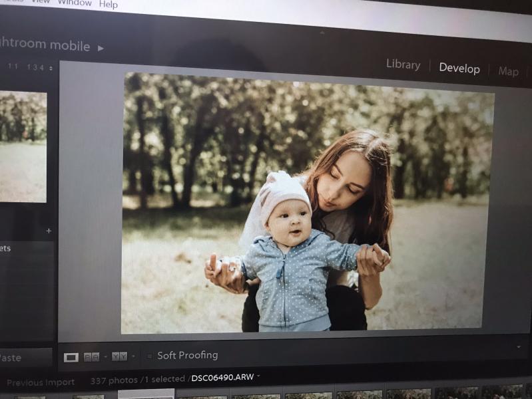Open the Help menu
The image size is (532, 399).
[x=109, y=5]
